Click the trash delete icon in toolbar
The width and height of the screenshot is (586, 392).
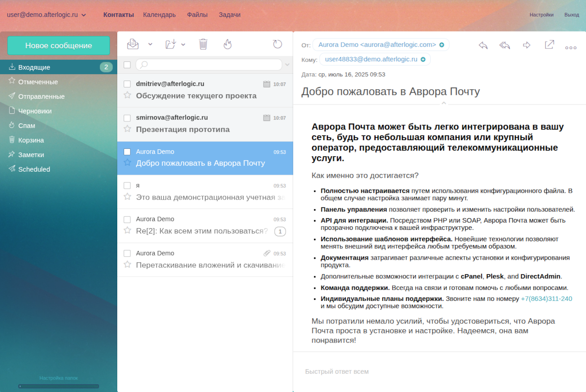coord(203,44)
